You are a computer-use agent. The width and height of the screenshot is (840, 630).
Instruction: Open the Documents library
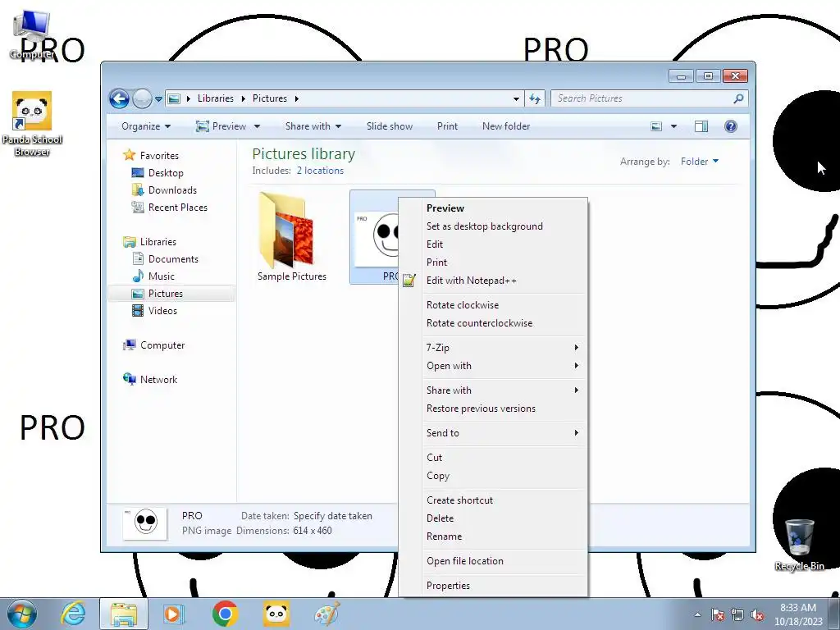click(173, 259)
